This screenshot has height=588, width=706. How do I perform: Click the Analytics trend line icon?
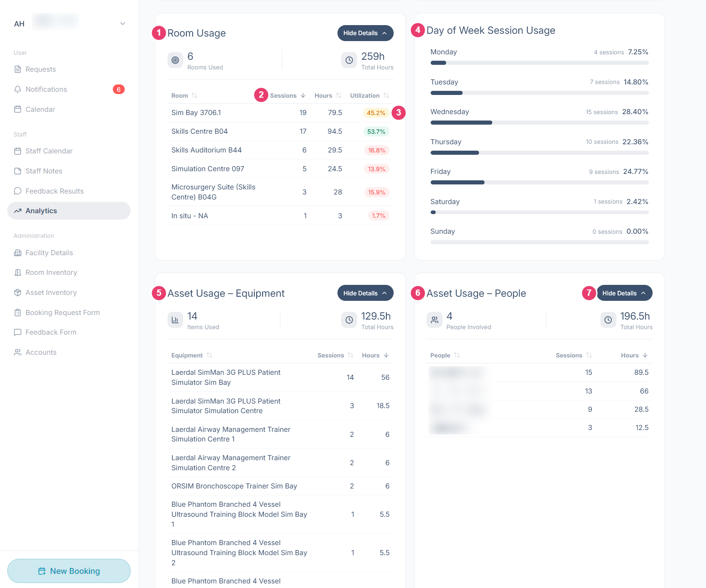click(x=18, y=211)
